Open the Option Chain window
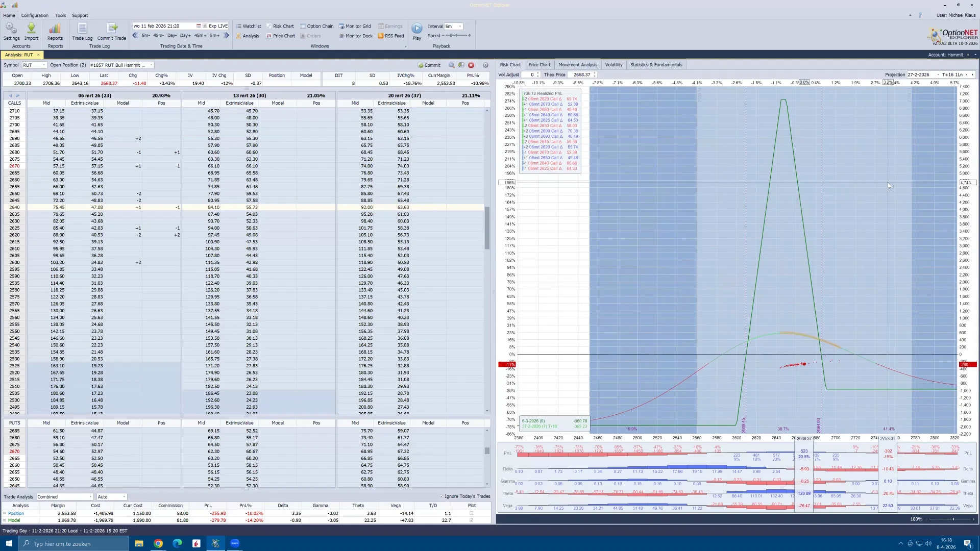The width and height of the screenshot is (980, 551). coord(317,26)
